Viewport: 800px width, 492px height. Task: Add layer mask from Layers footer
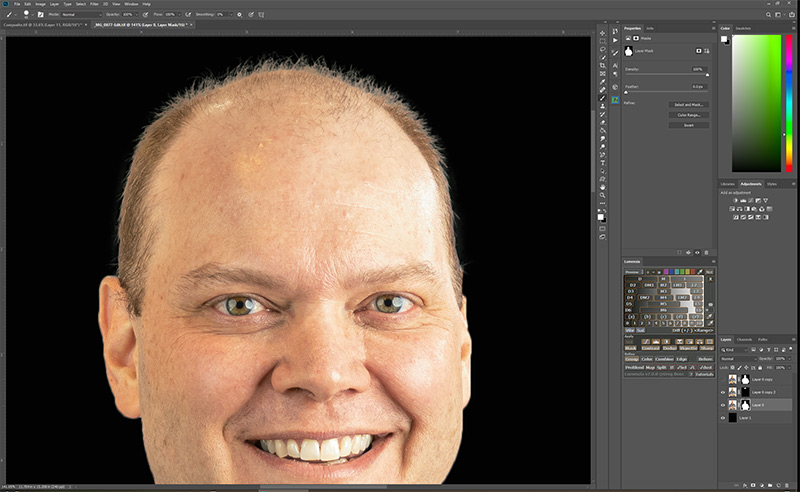tap(753, 485)
